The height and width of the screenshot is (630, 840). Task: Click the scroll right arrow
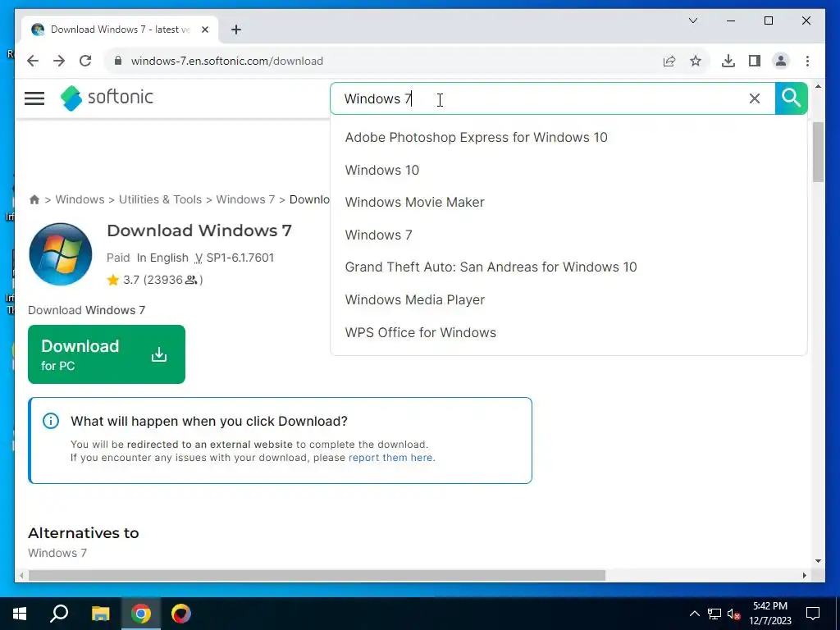[804, 575]
